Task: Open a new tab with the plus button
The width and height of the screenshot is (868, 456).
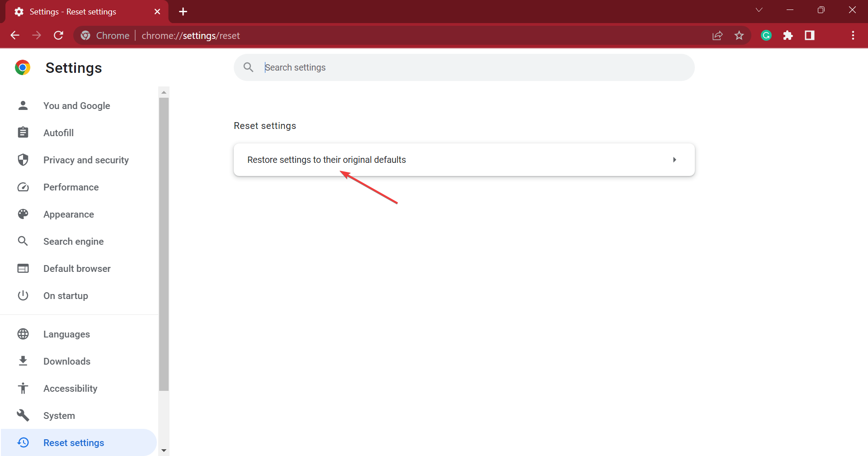Action: point(183,11)
